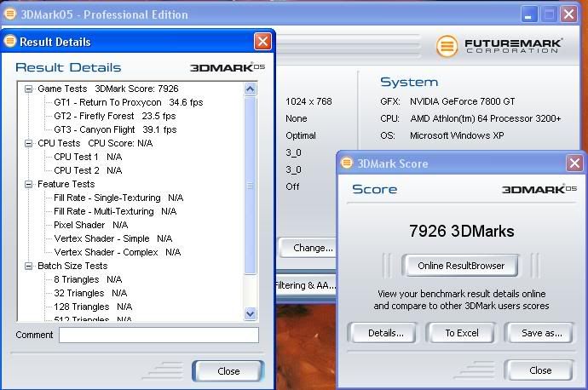Viewport: 588px width, 390px height.
Task: Collapse the Feature Tests tree node
Action: click(x=28, y=184)
